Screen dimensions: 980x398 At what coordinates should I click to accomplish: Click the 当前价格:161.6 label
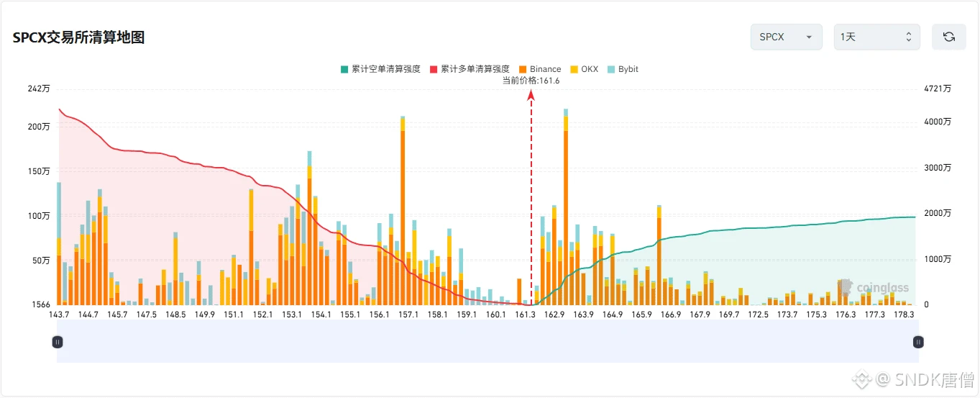point(531,81)
